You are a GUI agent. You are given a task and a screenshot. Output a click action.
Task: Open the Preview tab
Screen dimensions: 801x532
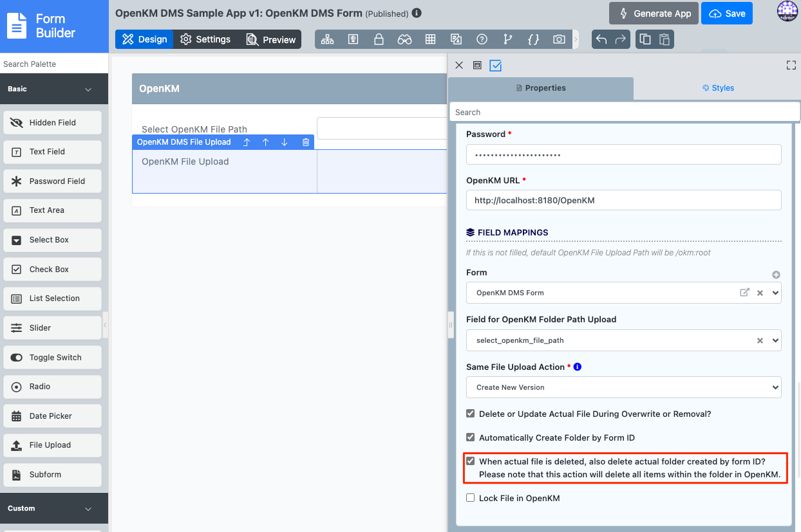271,39
